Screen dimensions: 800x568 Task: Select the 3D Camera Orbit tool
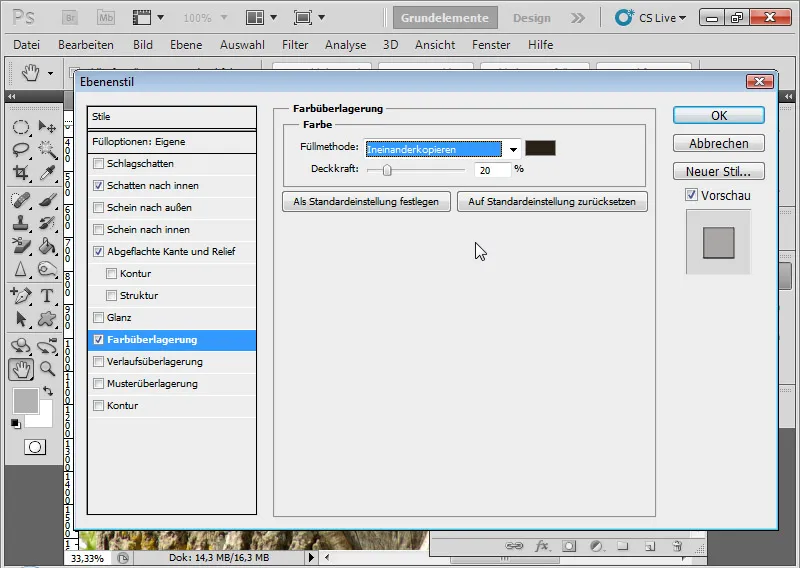click(x=47, y=345)
